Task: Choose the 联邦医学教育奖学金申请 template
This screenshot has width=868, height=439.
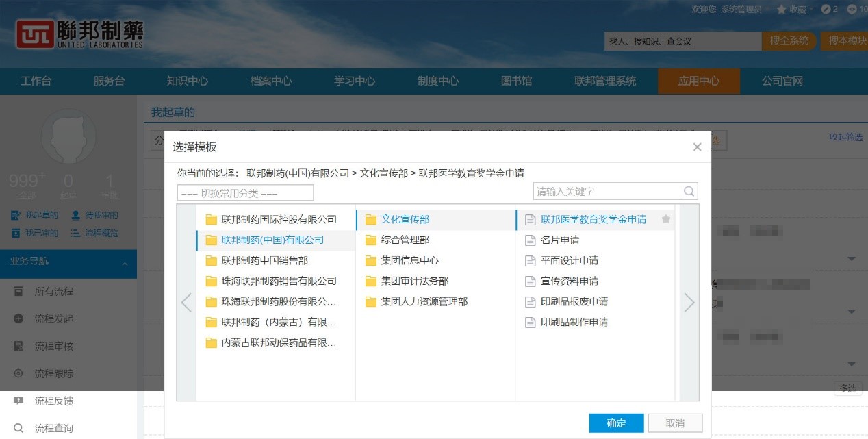Action: (x=595, y=220)
